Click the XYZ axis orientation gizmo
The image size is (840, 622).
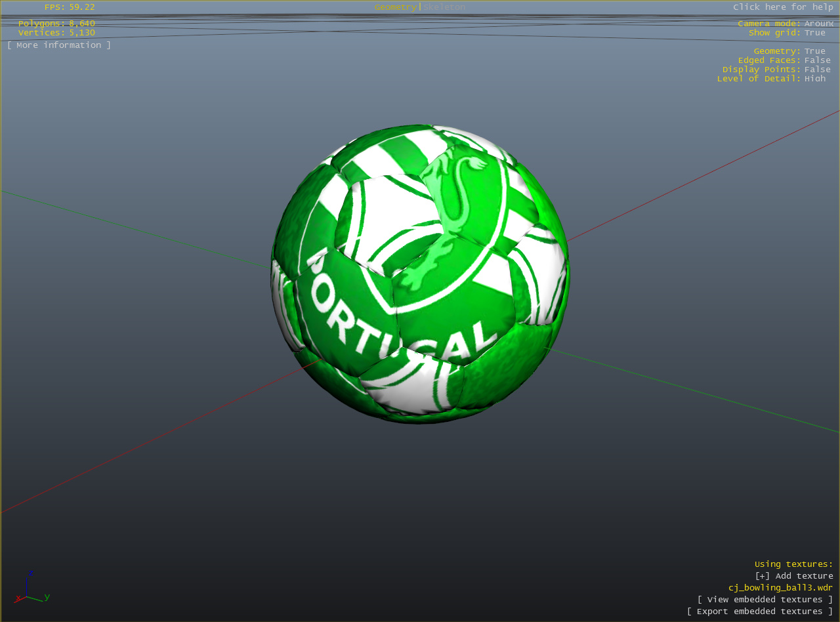pyautogui.click(x=31, y=587)
